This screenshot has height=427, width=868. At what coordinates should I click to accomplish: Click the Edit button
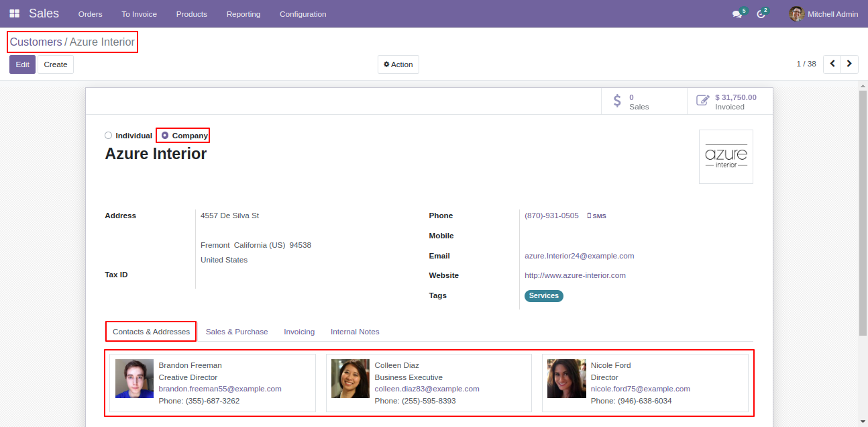(x=23, y=64)
